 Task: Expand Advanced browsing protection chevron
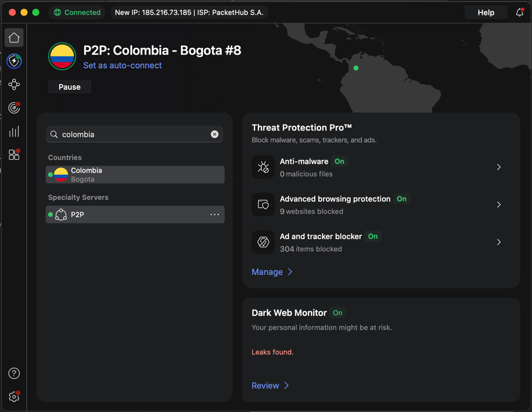tap(499, 205)
